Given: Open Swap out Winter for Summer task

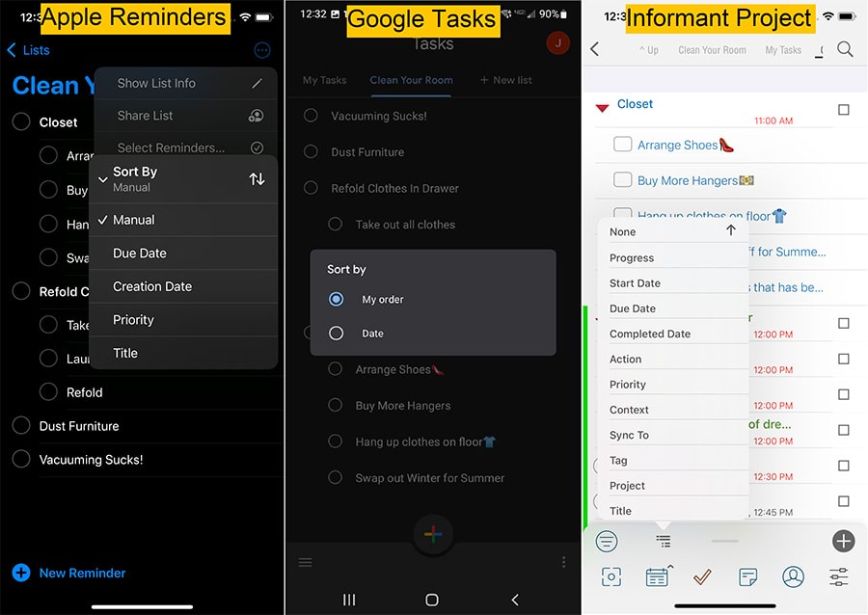Looking at the screenshot, I should 429,478.
